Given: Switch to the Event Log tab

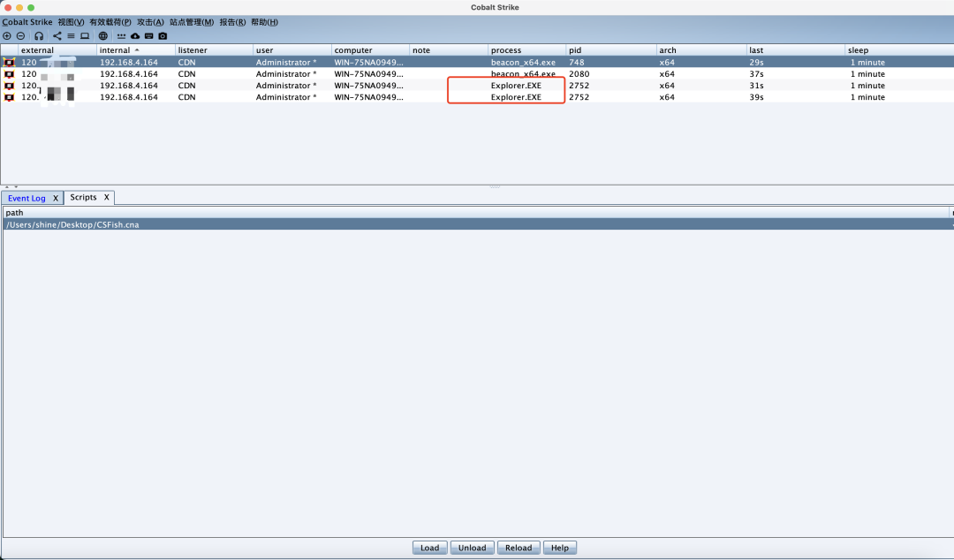Looking at the screenshot, I should [26, 198].
